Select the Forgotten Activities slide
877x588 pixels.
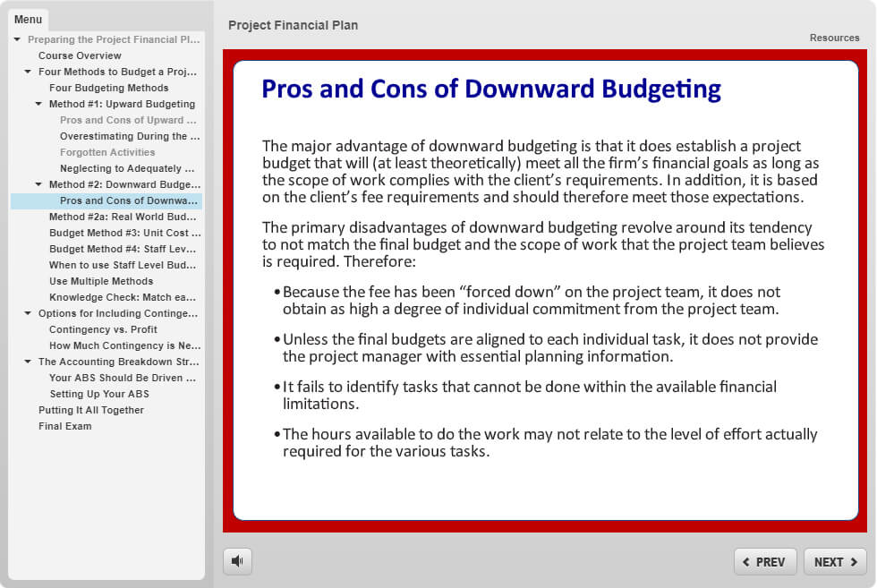click(107, 152)
